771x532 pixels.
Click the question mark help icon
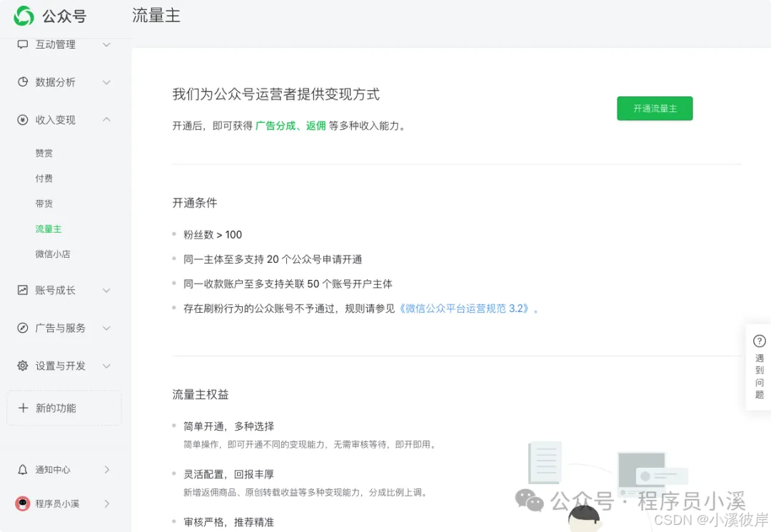coord(759,341)
